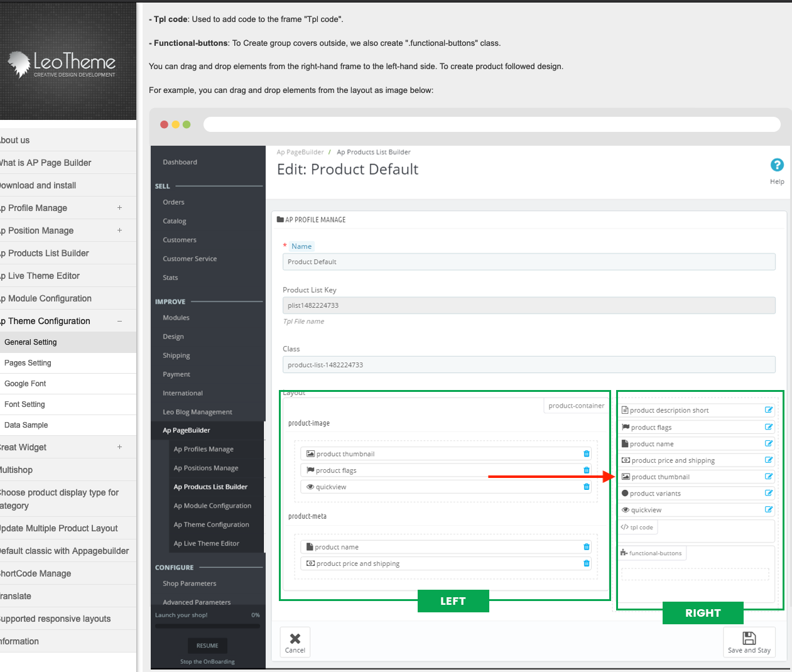Edit product flags in right panel
Image resolution: width=792 pixels, height=672 pixels.
[x=769, y=427]
